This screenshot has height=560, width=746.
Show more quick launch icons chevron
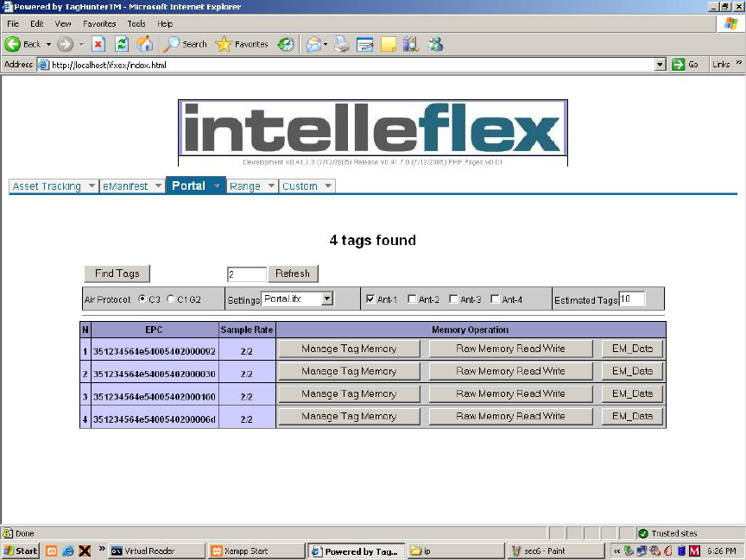click(102, 549)
